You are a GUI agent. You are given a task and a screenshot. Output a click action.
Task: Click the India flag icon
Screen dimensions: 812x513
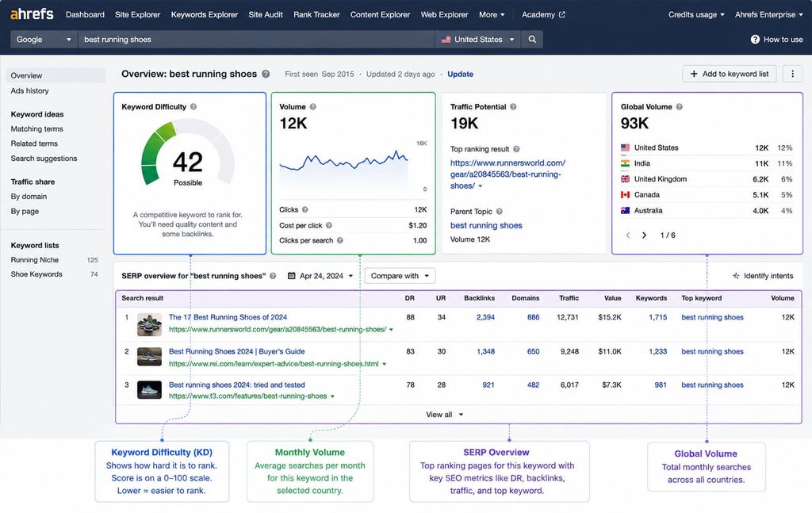pos(625,163)
